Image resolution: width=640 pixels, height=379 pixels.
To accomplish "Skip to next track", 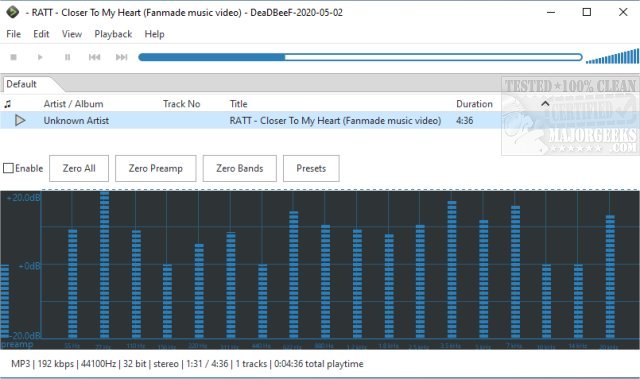I will coord(122,57).
